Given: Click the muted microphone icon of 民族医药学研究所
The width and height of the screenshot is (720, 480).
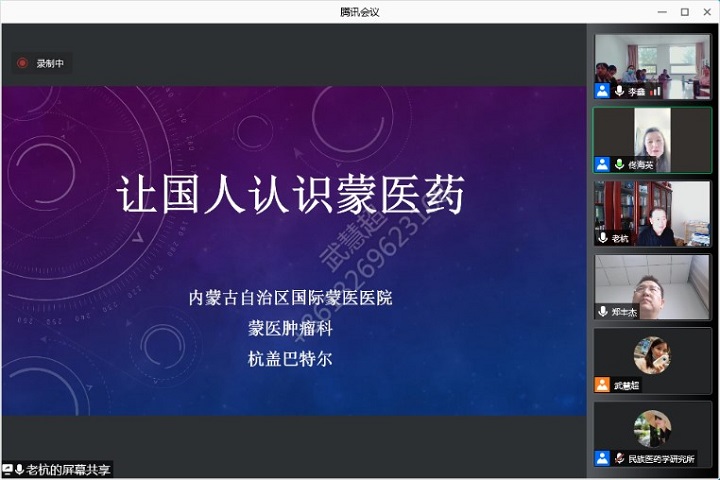Looking at the screenshot, I should (619, 458).
